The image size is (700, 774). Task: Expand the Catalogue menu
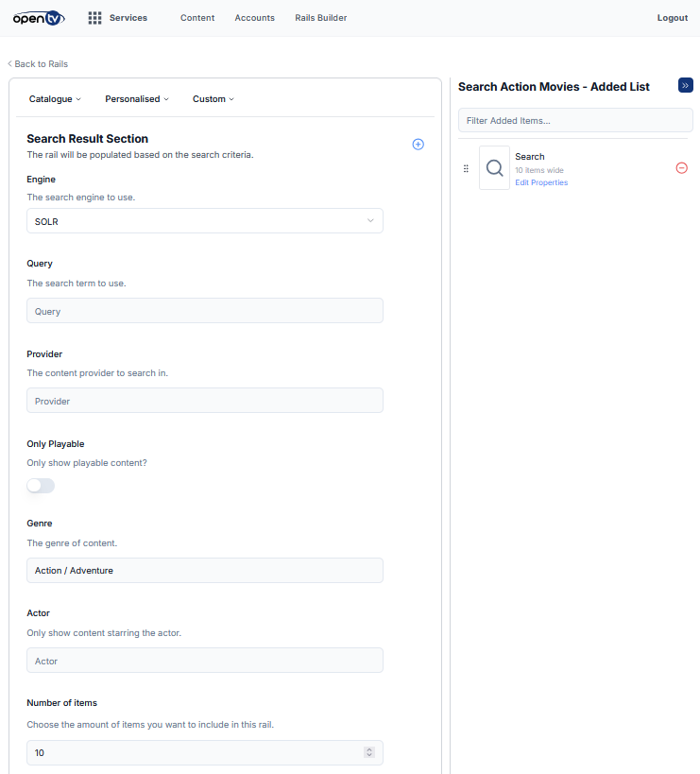[x=55, y=99]
